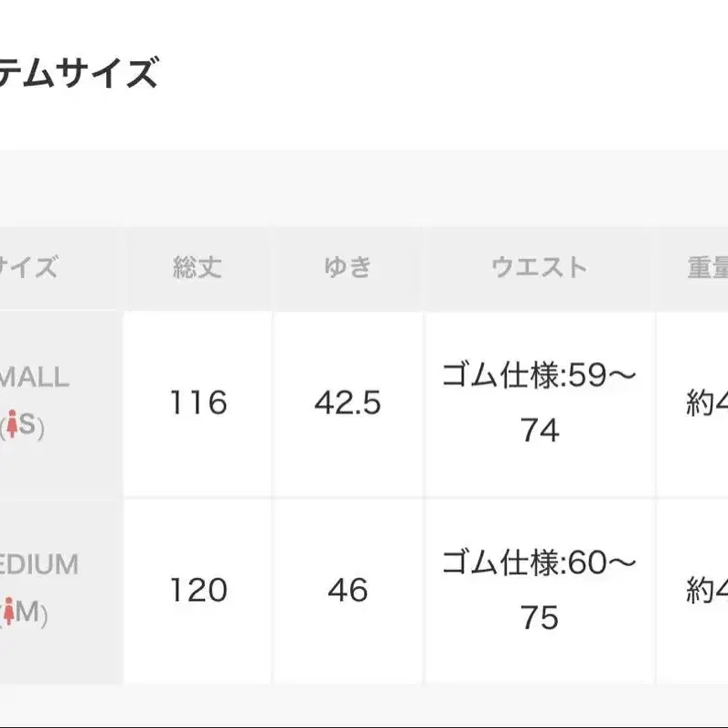Click the ゴム仕様:60〜75 waist cell
Viewport: 728px width, 728px height.
tap(539, 591)
